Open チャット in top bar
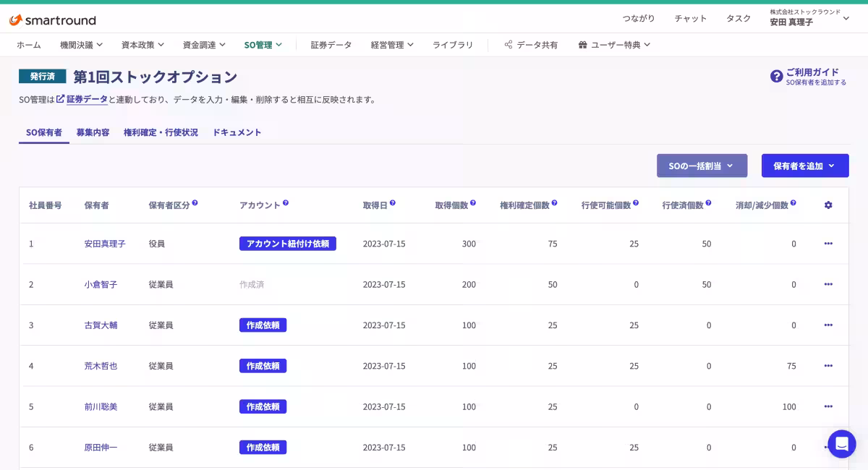 coord(691,19)
